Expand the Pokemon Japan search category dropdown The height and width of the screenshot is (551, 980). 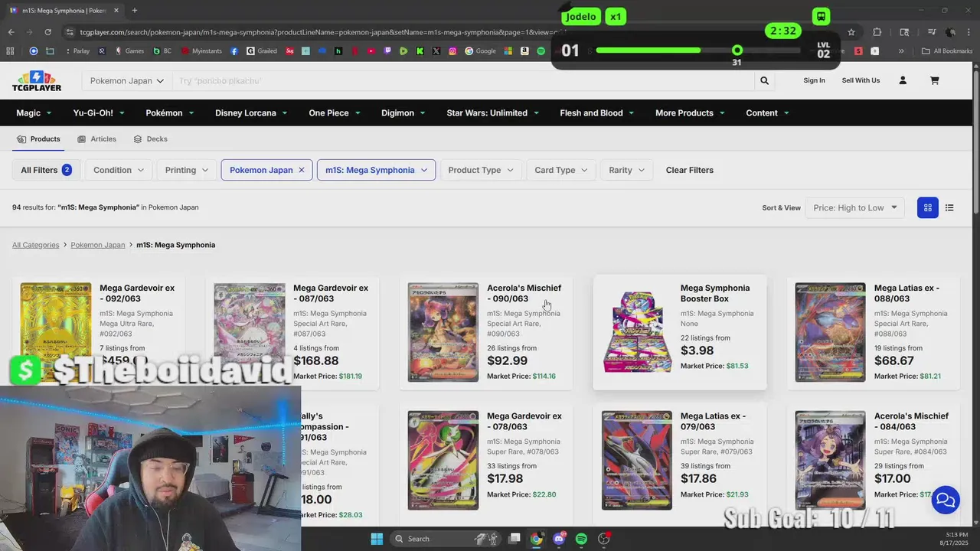coord(126,80)
